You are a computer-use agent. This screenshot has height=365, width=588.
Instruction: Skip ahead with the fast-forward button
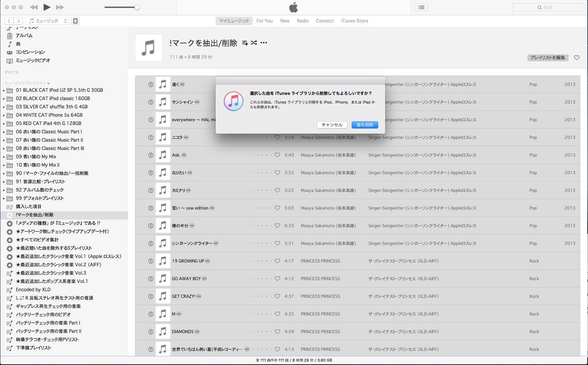coord(60,7)
